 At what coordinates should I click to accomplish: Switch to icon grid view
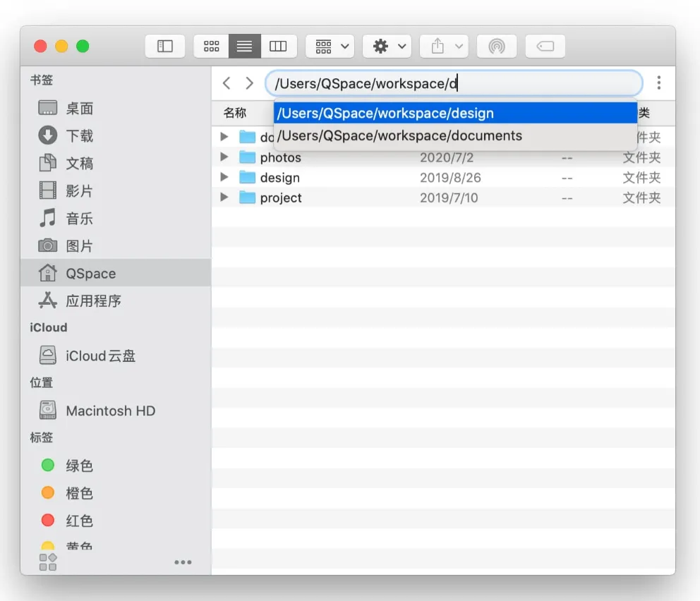(211, 46)
